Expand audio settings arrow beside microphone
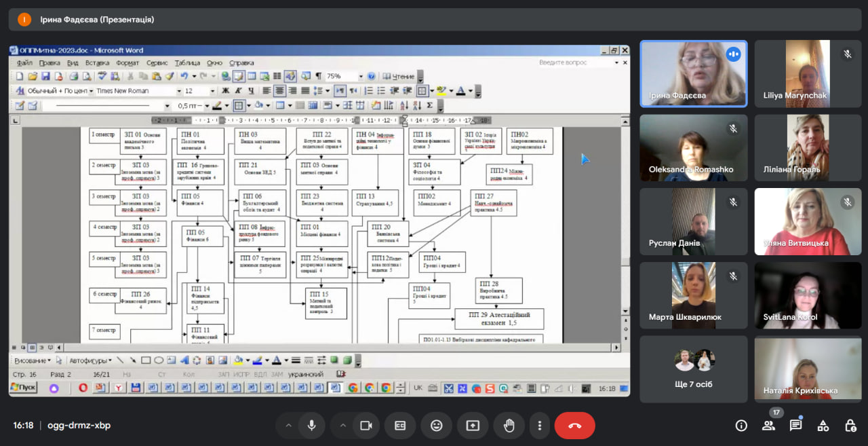868x446 pixels. pos(288,426)
